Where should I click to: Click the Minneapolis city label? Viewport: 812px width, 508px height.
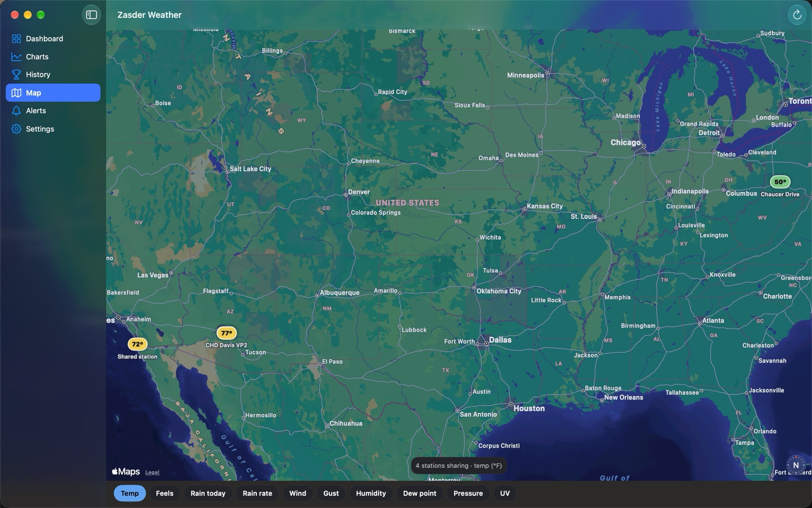(x=525, y=75)
